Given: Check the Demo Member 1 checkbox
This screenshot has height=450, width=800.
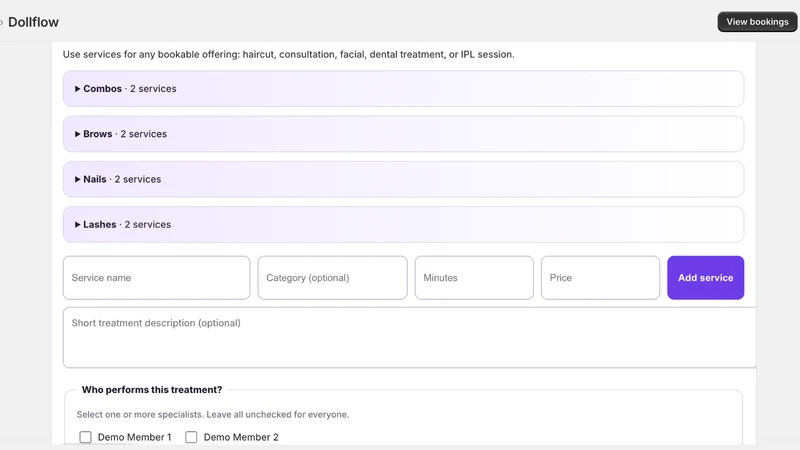Looking at the screenshot, I should [x=85, y=437].
